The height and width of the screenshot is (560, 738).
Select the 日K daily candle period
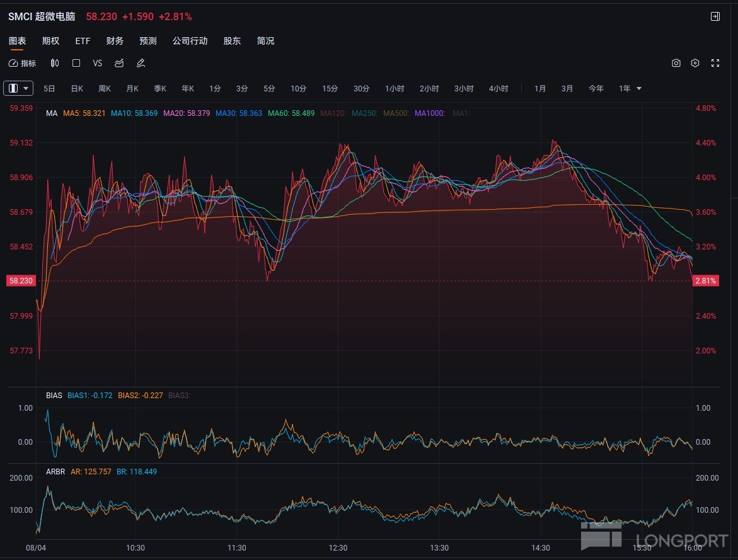(x=77, y=88)
